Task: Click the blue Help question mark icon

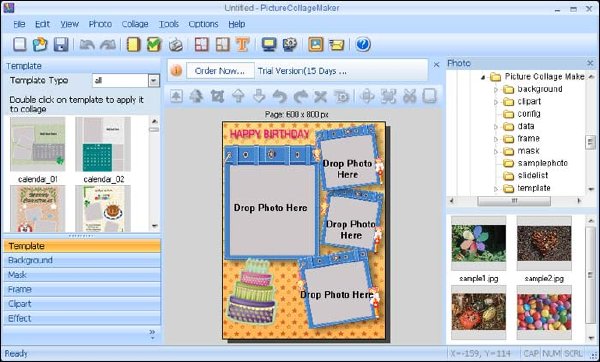Action: click(x=363, y=45)
